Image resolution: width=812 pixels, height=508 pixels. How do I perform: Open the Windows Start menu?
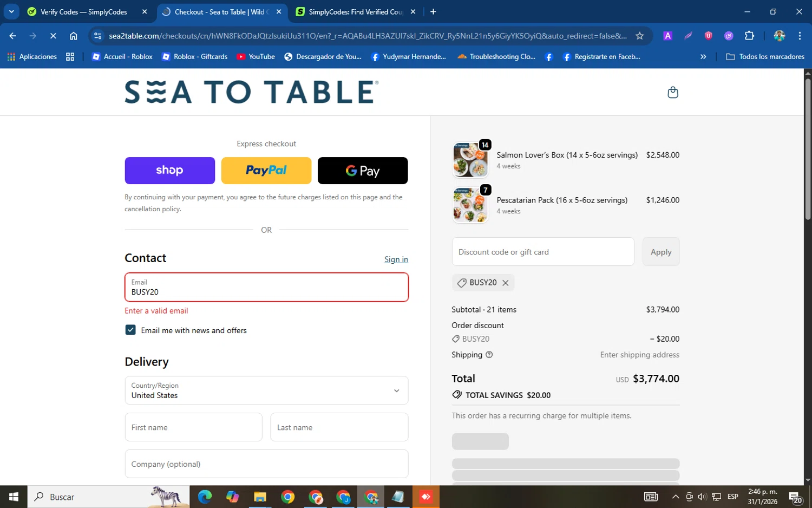pos(14,497)
